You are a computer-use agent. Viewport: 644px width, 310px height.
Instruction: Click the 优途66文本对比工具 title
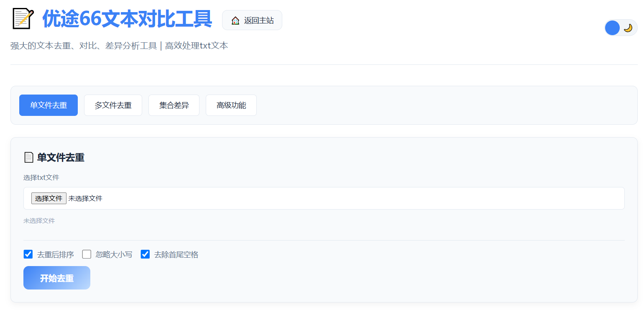(x=127, y=19)
